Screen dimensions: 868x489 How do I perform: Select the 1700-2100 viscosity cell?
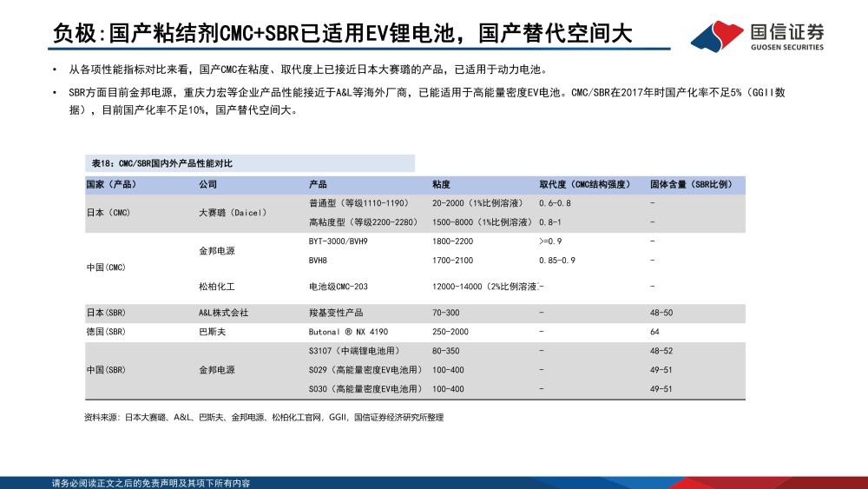(x=452, y=261)
